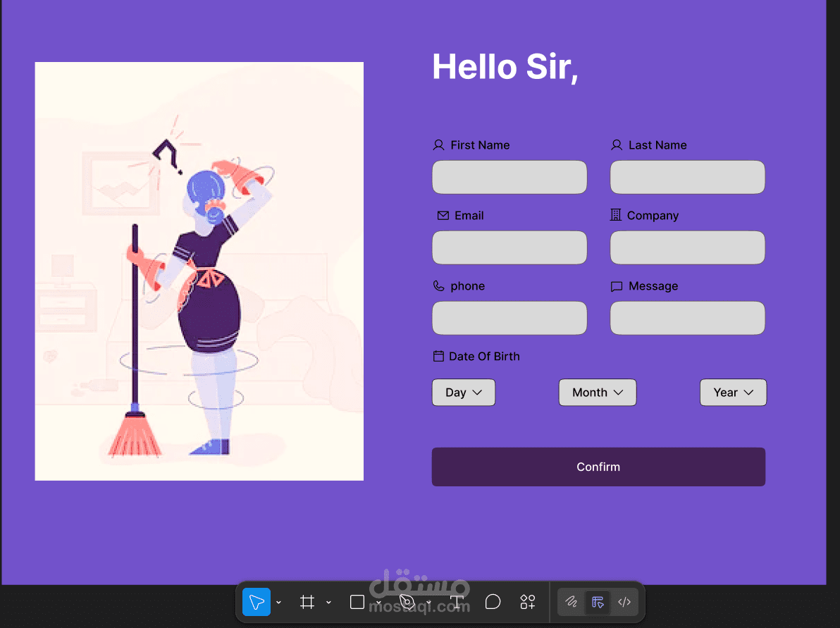Select the "Message" label text

pos(653,286)
